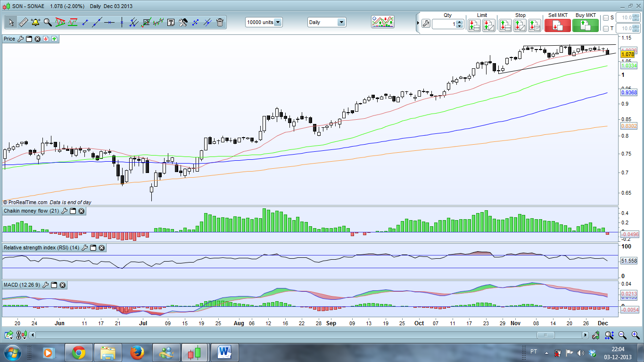Click the indicators chart icon in toolbar

tap(383, 22)
